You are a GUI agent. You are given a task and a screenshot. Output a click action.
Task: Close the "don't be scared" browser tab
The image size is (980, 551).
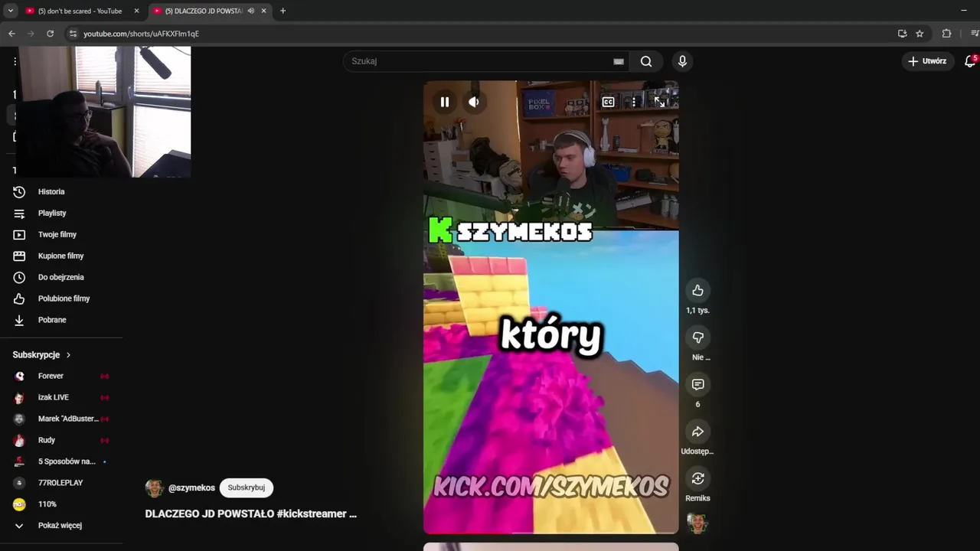click(136, 11)
